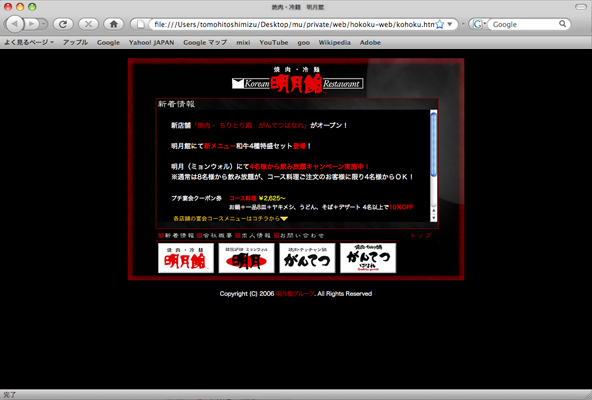
Task: Open the 明月館 red logo store thumbnail
Action: click(x=186, y=258)
